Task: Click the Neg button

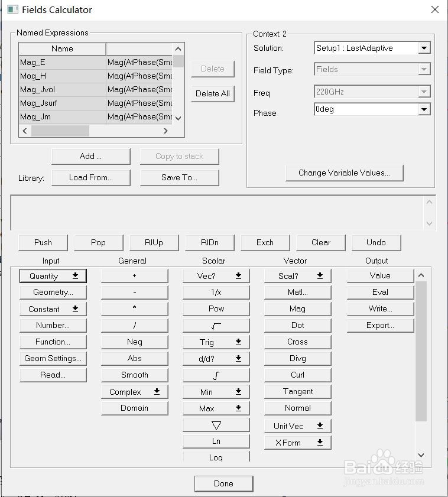Action: [x=134, y=342]
